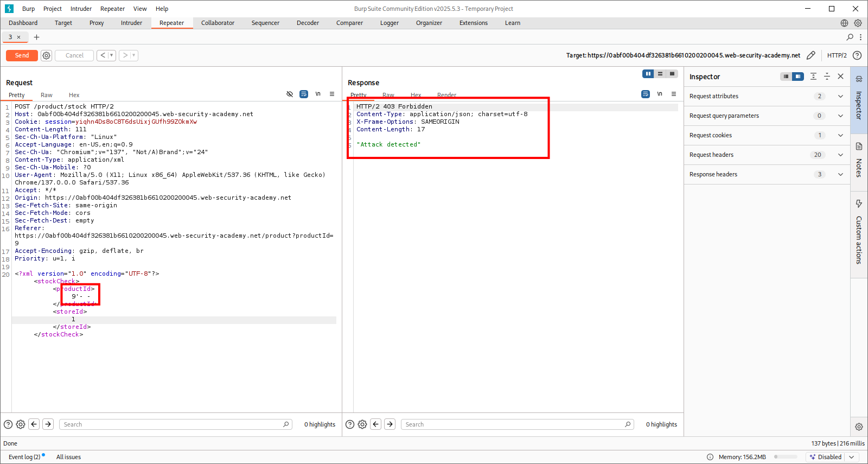Screen dimensions: 868x464
Task: Close Repeater tab 3
Action: [x=18, y=37]
